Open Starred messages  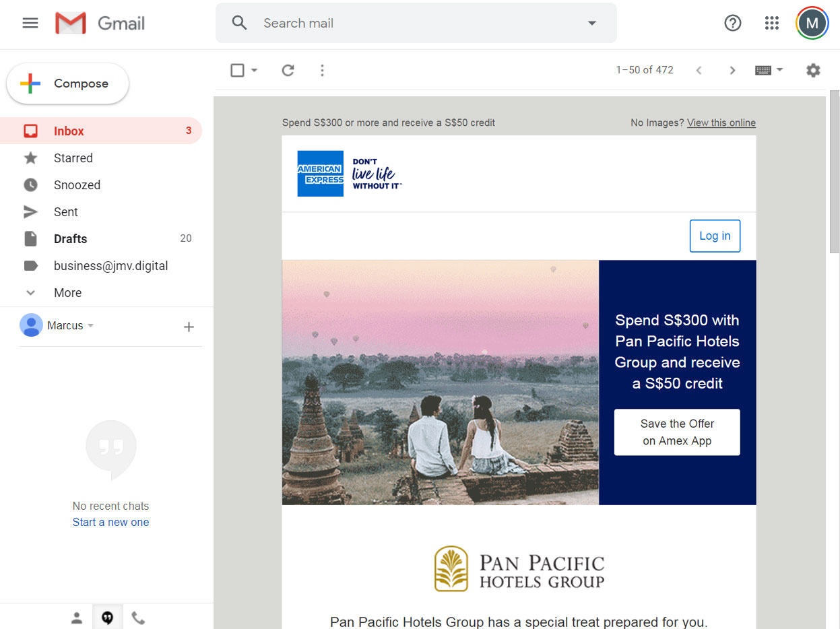pyautogui.click(x=101, y=158)
